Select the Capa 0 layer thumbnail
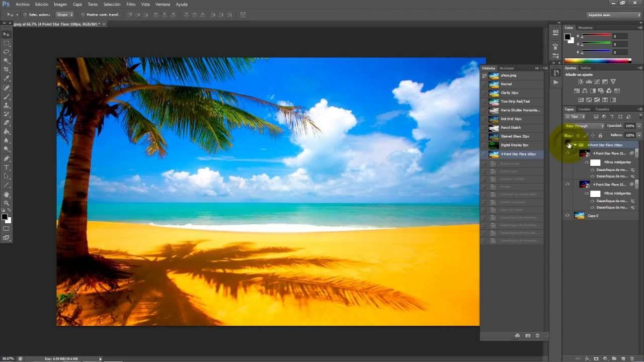 580,216
